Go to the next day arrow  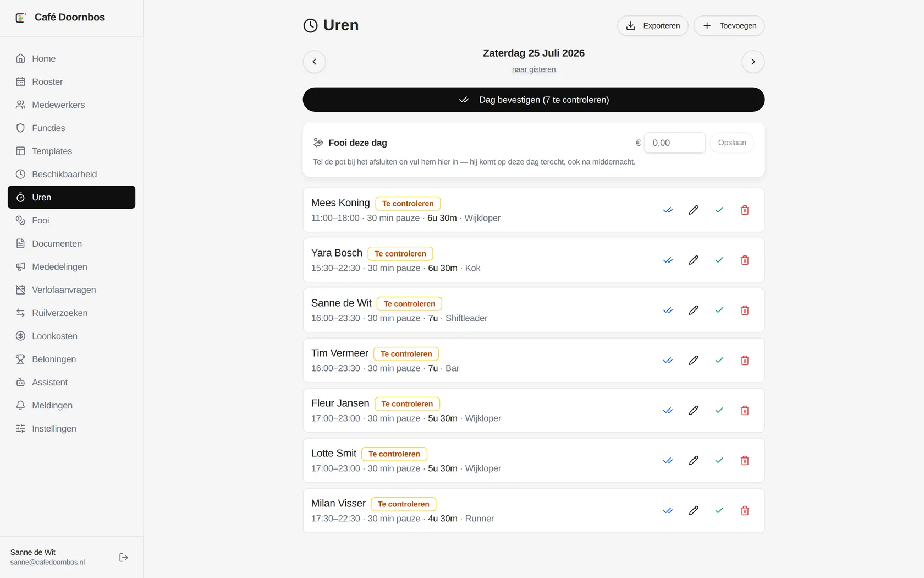[x=753, y=62]
